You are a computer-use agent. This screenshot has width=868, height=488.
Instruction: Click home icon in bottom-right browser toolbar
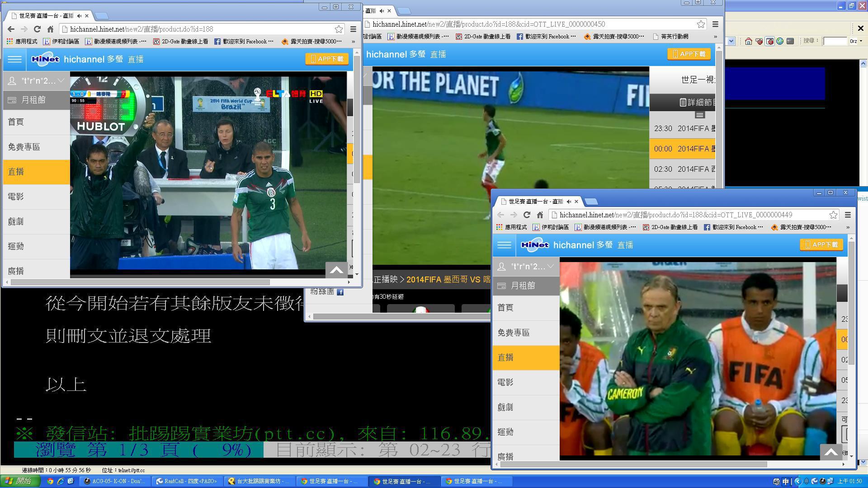(540, 215)
